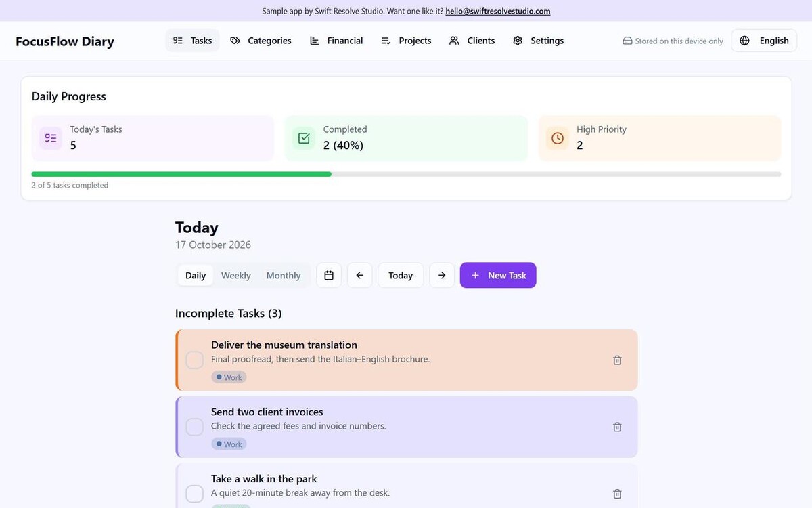Switch to Weekly view
The height and width of the screenshot is (508, 812).
[236, 276]
